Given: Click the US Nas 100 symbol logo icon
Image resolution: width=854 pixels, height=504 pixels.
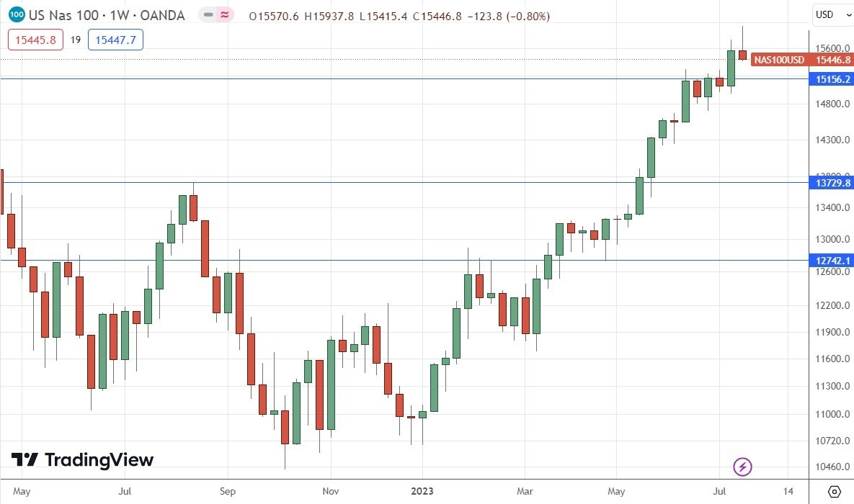Looking at the screenshot, I should coord(15,14).
